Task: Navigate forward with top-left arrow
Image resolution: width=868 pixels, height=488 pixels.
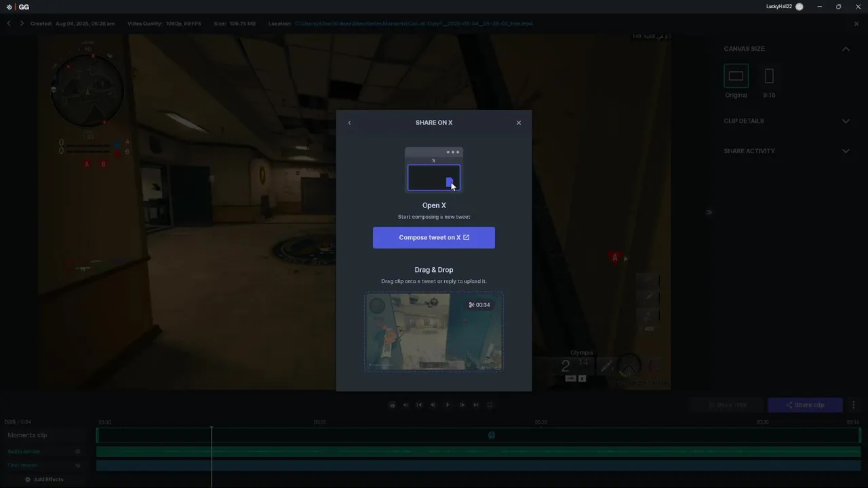Action: point(22,23)
